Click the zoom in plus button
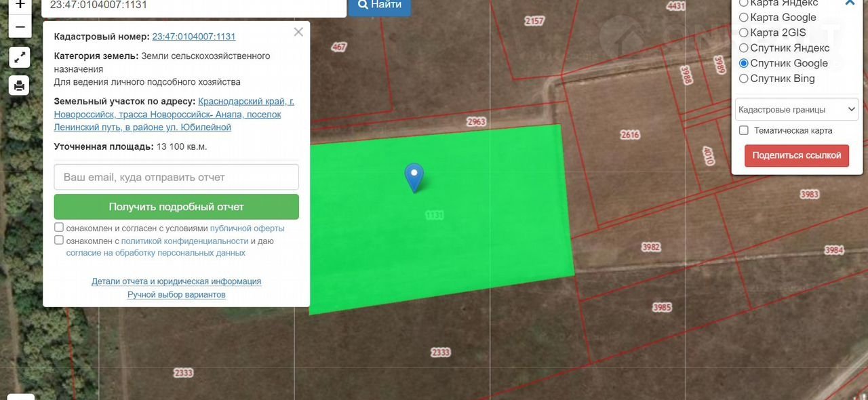The image size is (868, 400). pyautogui.click(x=20, y=5)
